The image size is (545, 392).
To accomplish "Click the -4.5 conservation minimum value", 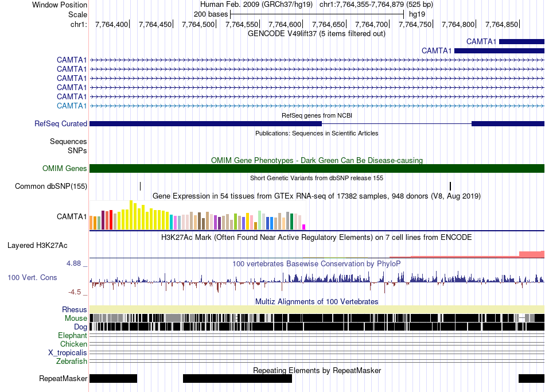I will 75,292.
